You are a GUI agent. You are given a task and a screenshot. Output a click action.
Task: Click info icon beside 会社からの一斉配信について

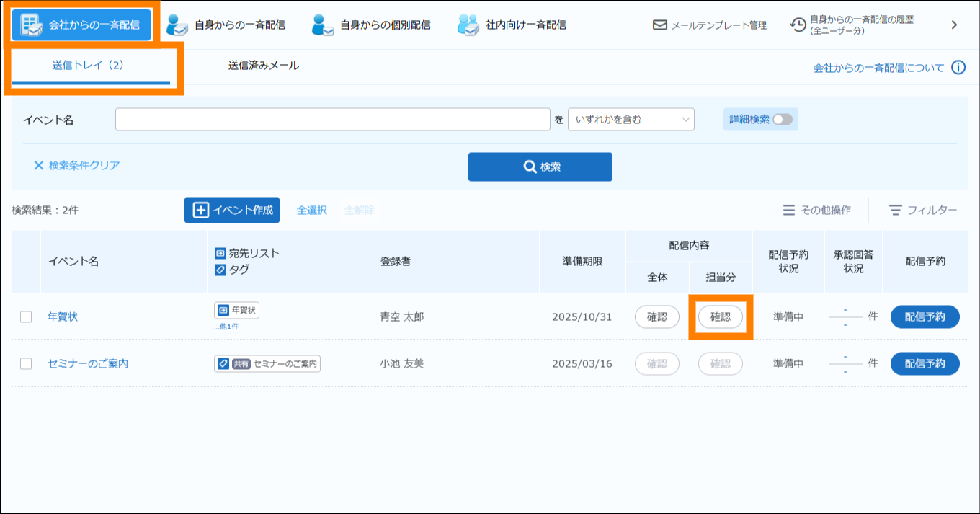958,68
